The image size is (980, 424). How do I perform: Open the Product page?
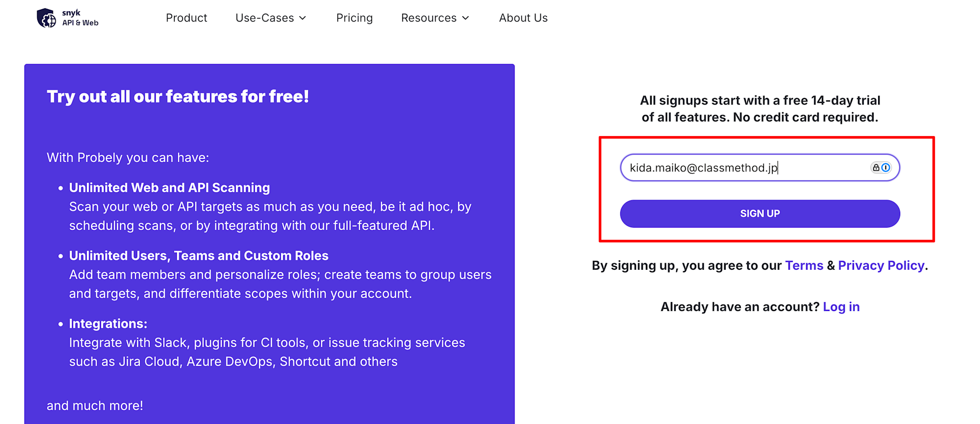[x=187, y=18]
